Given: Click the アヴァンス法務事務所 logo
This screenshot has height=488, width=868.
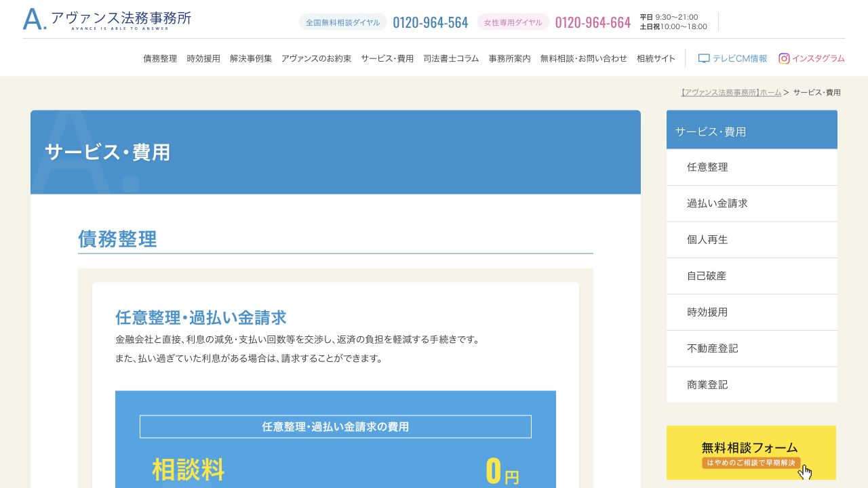Looking at the screenshot, I should [x=107, y=20].
